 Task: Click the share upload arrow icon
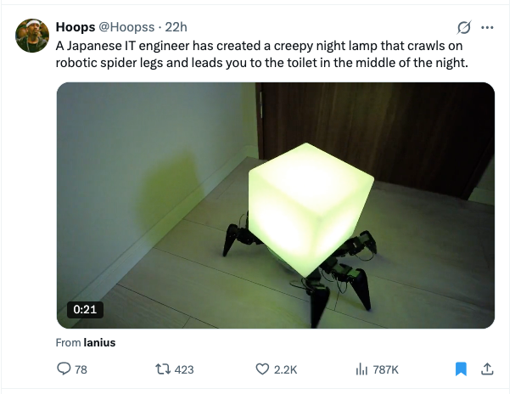tap(487, 369)
